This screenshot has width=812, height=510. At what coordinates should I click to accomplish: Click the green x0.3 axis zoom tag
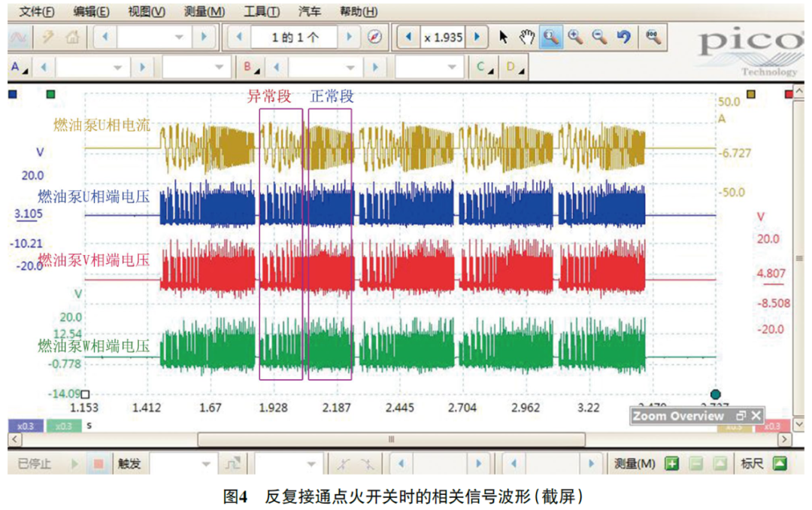(63, 426)
